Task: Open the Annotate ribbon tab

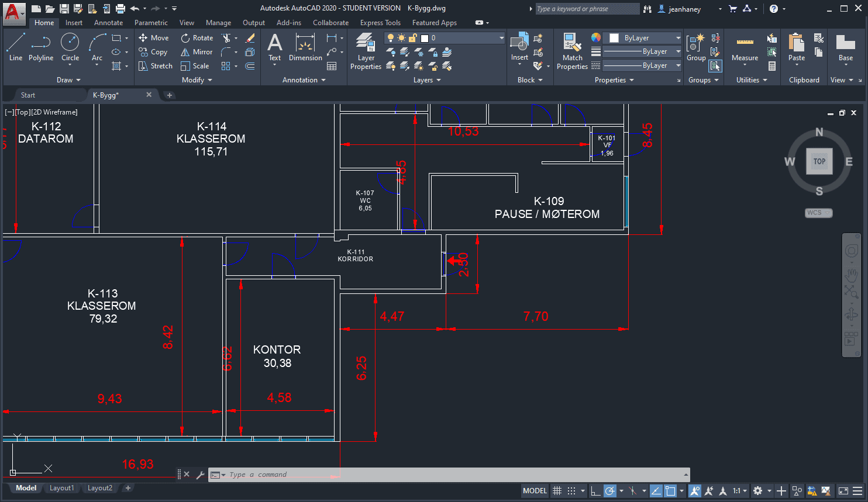Action: (x=109, y=23)
